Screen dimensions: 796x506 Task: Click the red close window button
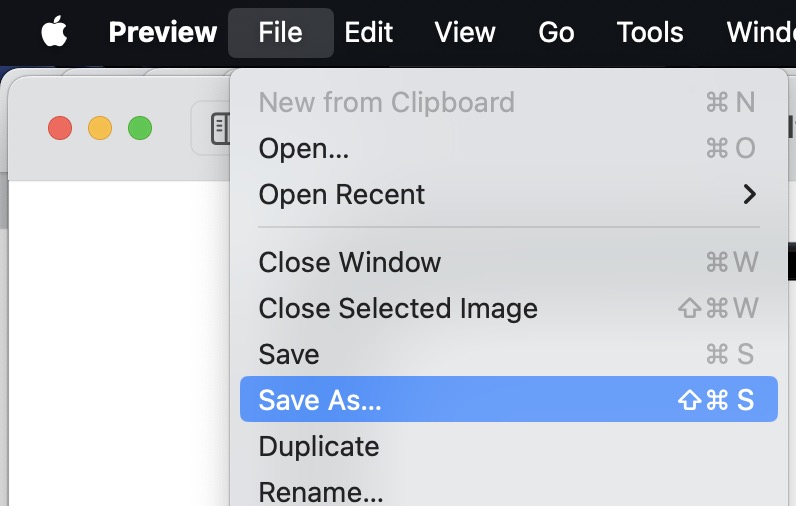tap(60, 128)
